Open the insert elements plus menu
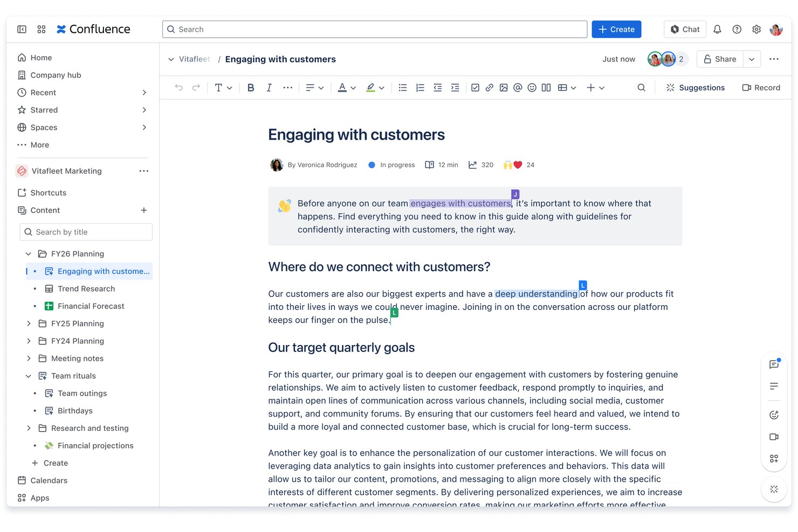The height and width of the screenshot is (532, 798). pyautogui.click(x=595, y=87)
